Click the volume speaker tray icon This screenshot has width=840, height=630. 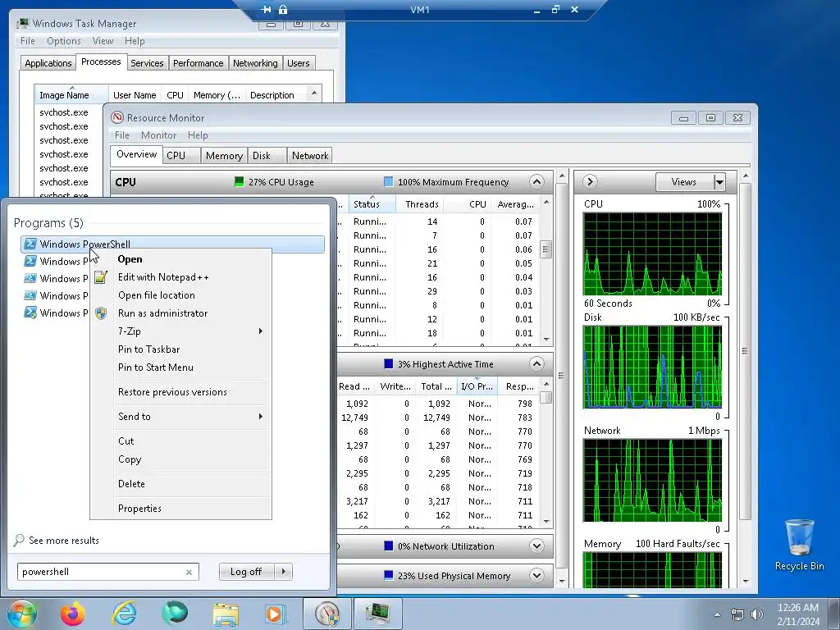[757, 614]
